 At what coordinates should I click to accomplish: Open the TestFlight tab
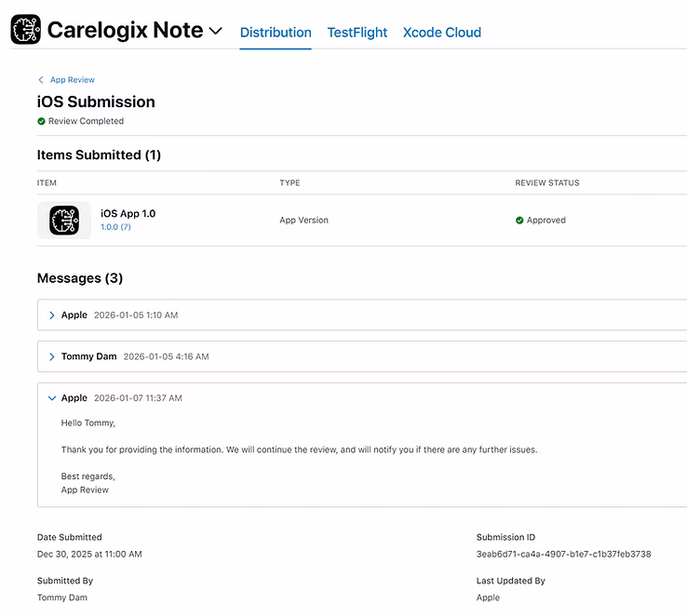point(357,33)
